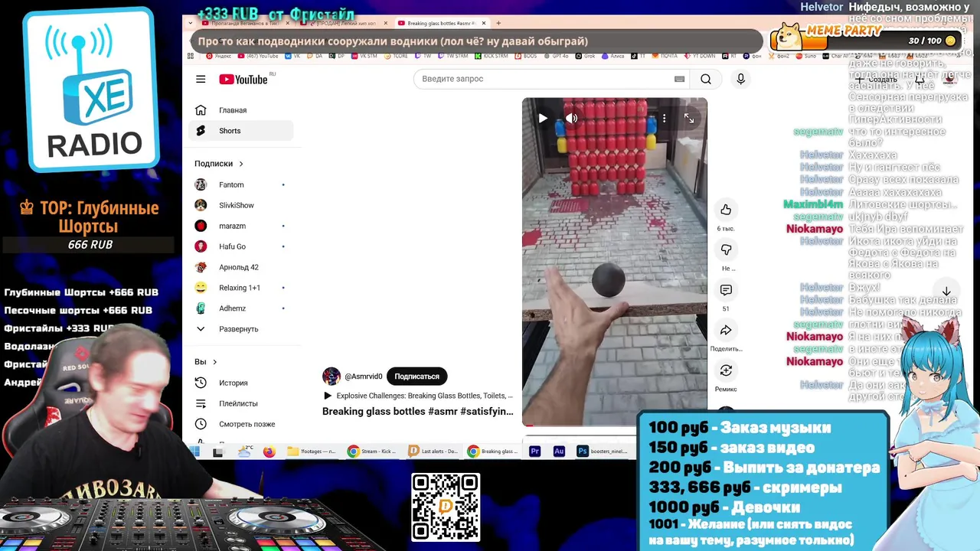
Task: Open the comments showing 51
Action: (726, 290)
